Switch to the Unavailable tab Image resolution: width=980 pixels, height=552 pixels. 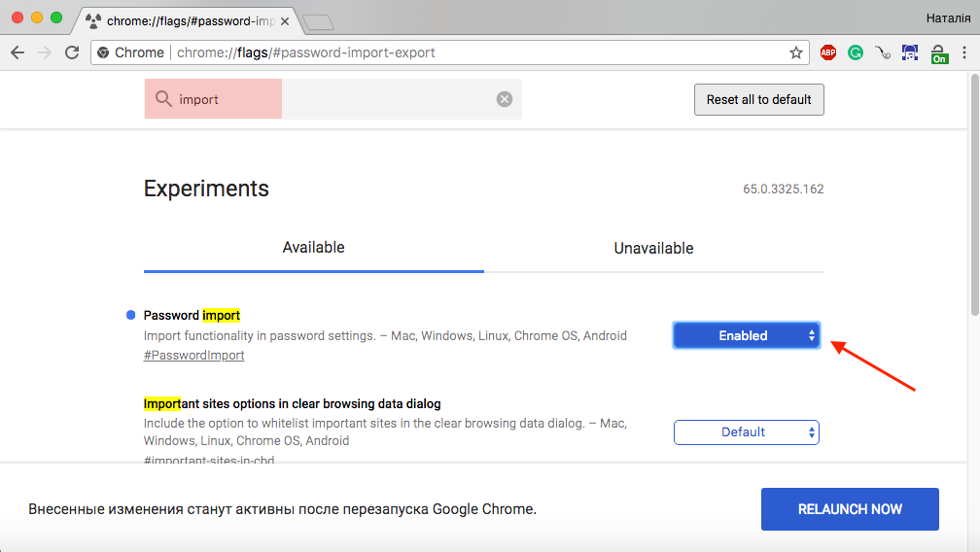point(653,248)
